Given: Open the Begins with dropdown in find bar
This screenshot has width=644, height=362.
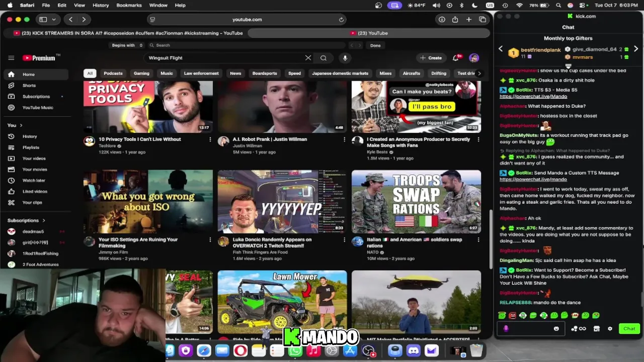Looking at the screenshot, I should click(126, 45).
